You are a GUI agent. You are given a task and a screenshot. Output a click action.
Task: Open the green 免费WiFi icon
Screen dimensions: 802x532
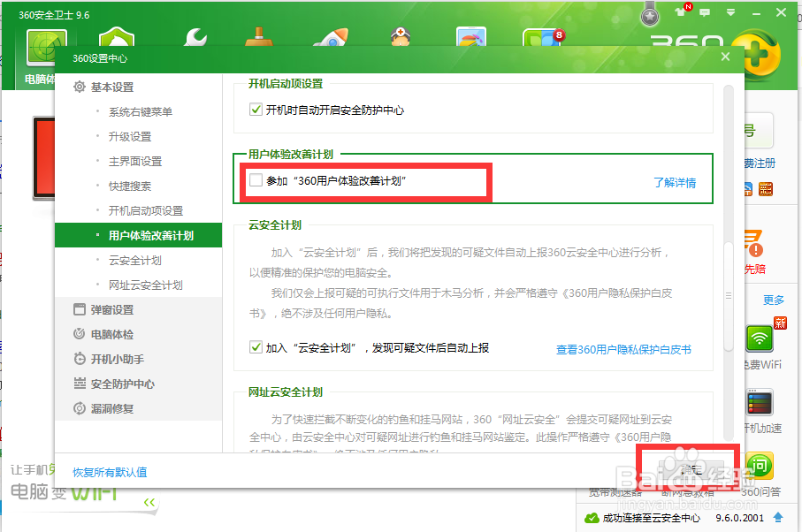point(760,338)
